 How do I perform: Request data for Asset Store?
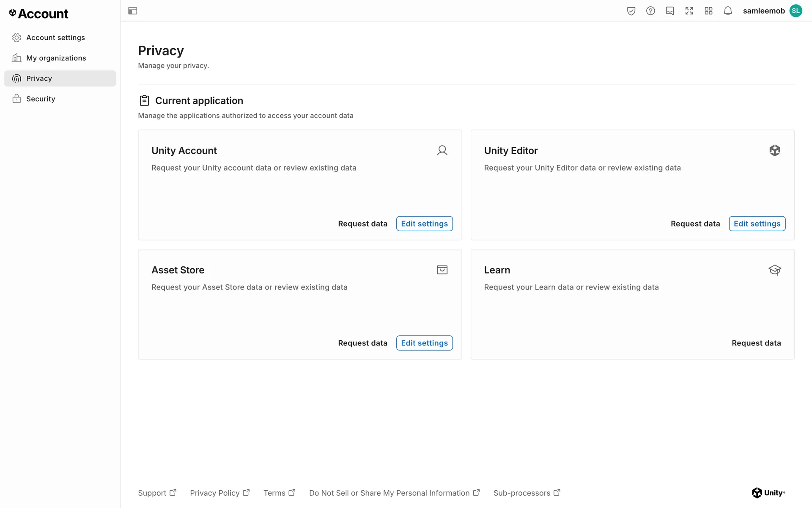pyautogui.click(x=362, y=343)
